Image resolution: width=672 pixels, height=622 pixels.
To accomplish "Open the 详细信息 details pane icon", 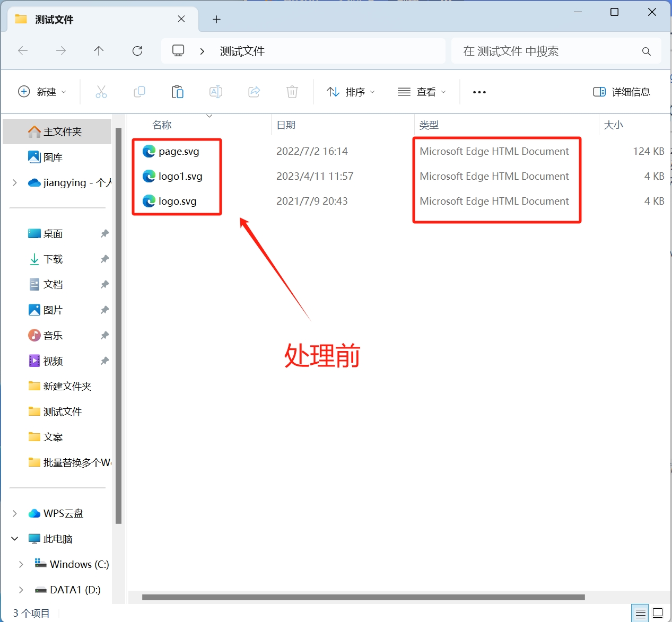I will (622, 91).
